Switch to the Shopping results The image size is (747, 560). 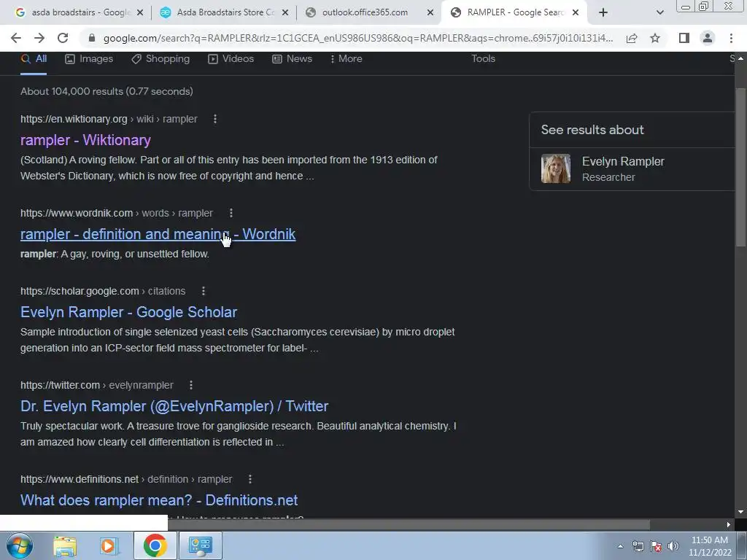160,59
